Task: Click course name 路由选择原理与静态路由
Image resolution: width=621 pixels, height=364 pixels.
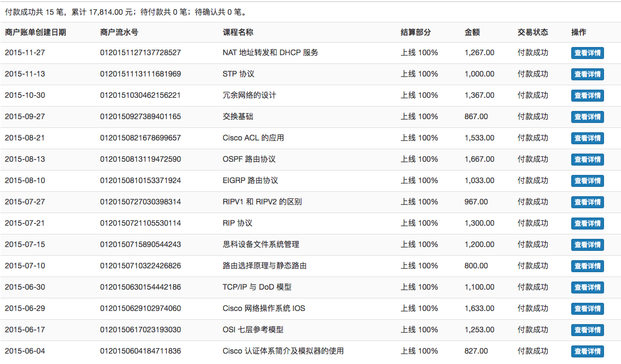Action: point(265,266)
